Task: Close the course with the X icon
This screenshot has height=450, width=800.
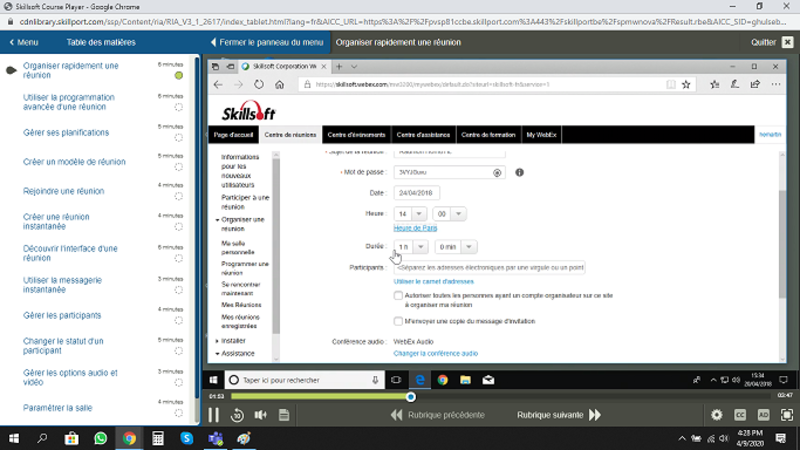Action: (x=788, y=42)
